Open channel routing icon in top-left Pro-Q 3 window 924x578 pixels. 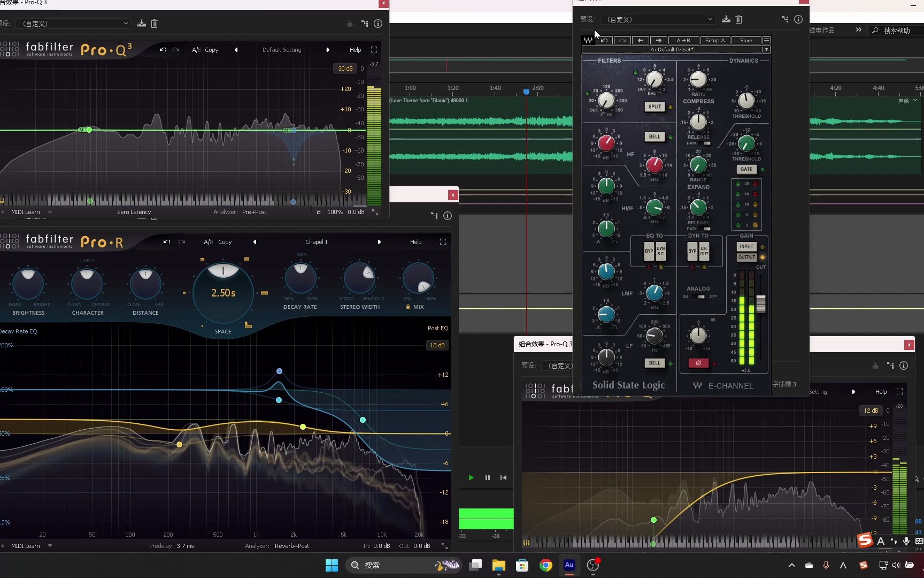pyautogui.click(x=365, y=24)
